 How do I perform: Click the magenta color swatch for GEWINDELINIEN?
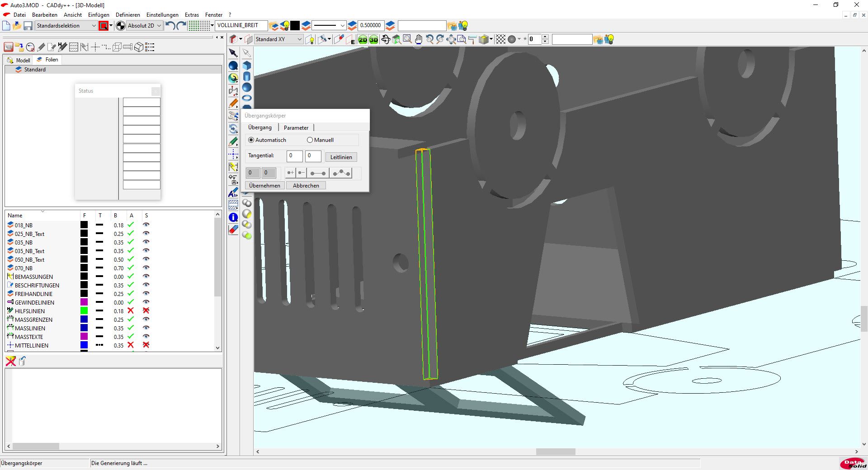click(84, 302)
